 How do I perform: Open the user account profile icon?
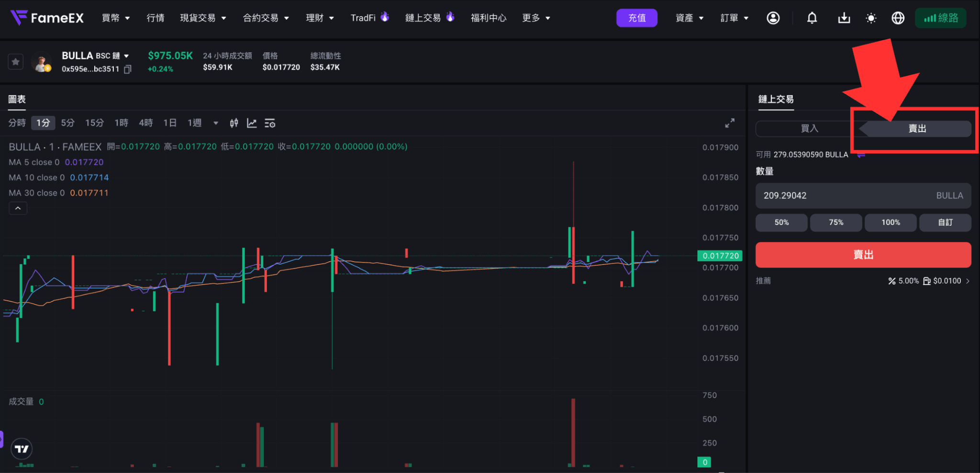point(773,18)
